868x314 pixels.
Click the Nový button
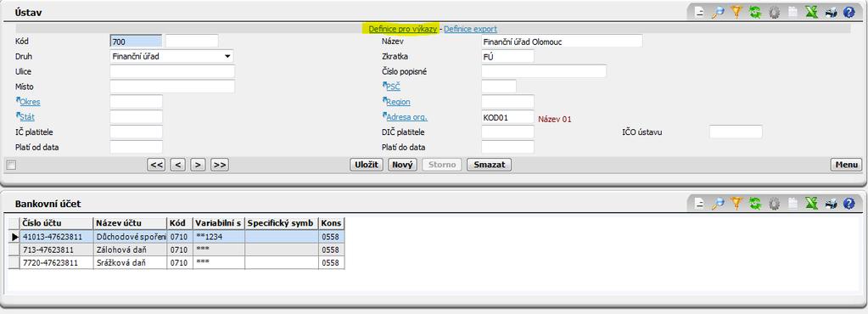(402, 165)
